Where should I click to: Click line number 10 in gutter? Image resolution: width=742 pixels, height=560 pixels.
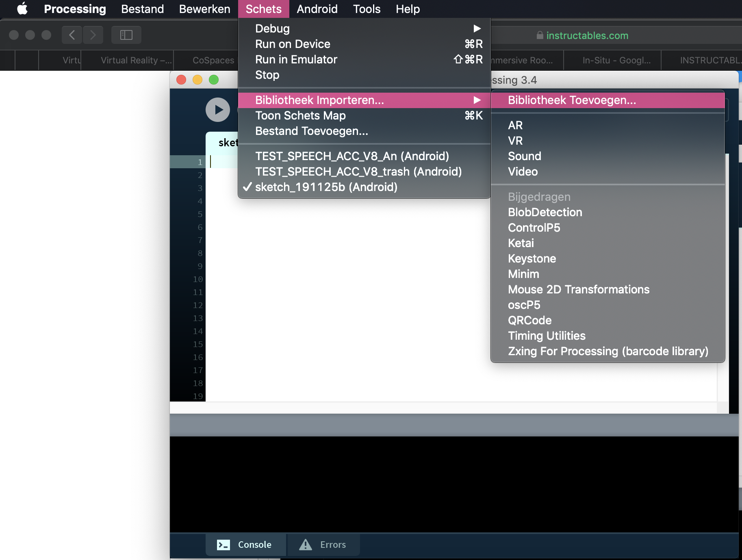pos(198,279)
